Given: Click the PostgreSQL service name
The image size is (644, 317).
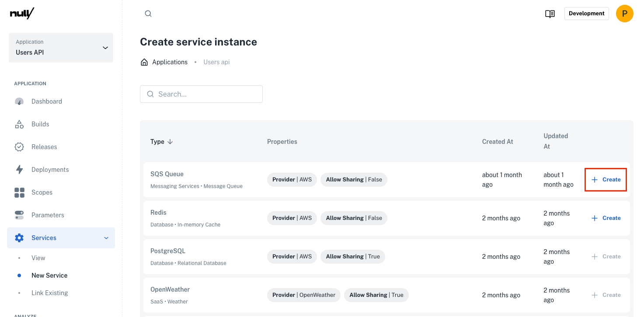Looking at the screenshot, I should coord(168,251).
